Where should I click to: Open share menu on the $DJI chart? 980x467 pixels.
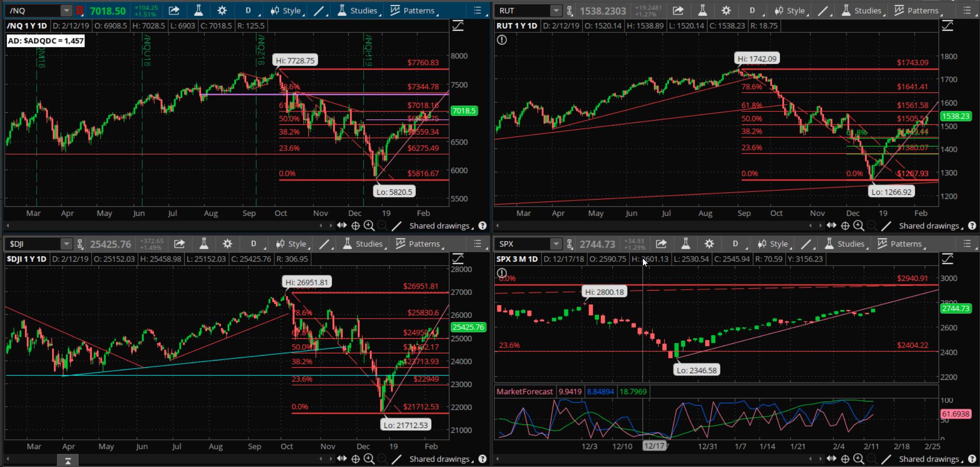179,244
